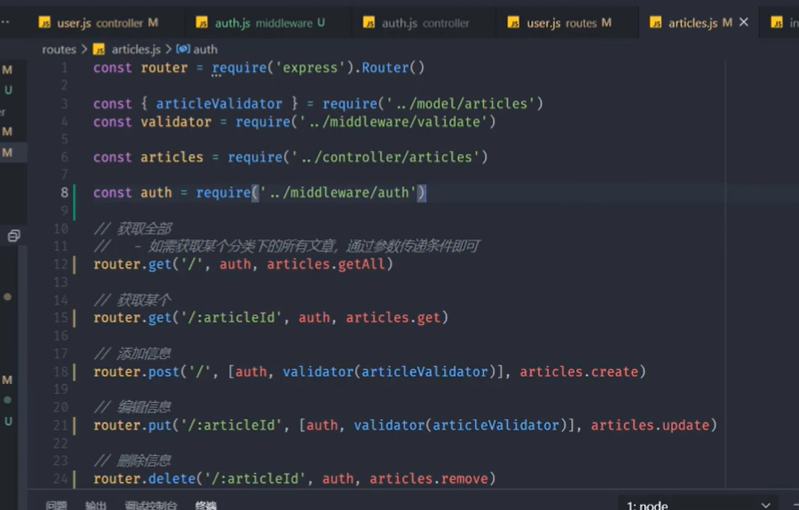Open the 1: node terminal dropdown
799x510 pixels.
pos(698,505)
